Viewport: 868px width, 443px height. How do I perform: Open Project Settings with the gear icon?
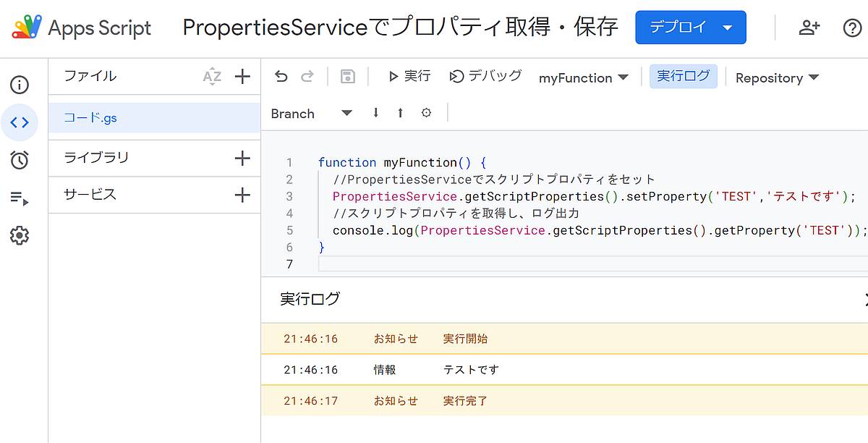(x=20, y=232)
